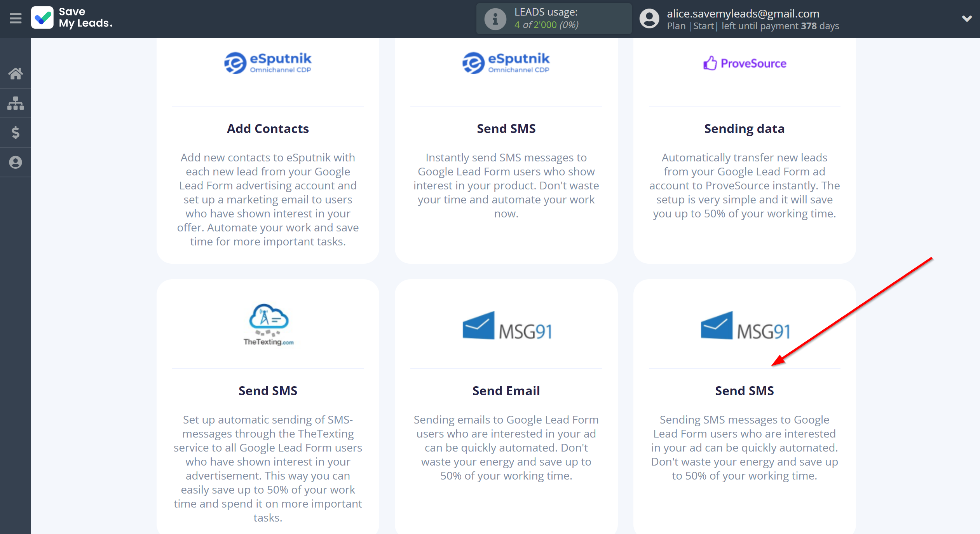Viewport: 980px width, 534px height.
Task: Select the Add Contacts title
Action: 268,129
